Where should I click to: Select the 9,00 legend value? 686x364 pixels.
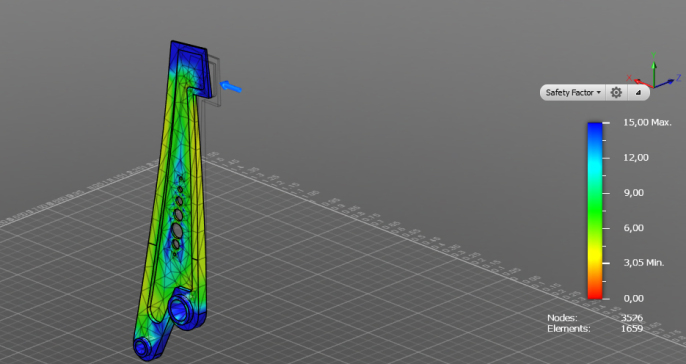(634, 193)
